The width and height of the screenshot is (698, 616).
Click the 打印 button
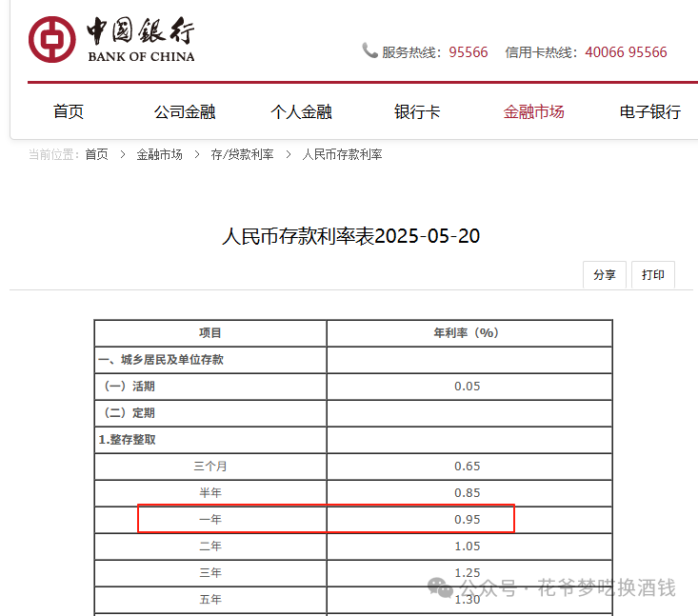[x=653, y=274]
